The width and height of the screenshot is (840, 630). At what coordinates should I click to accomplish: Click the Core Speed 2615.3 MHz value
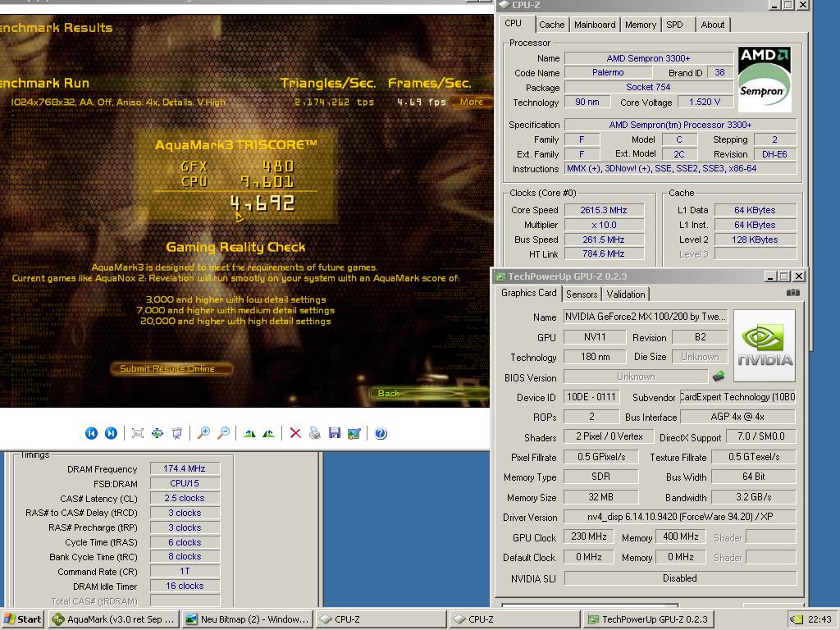point(604,210)
